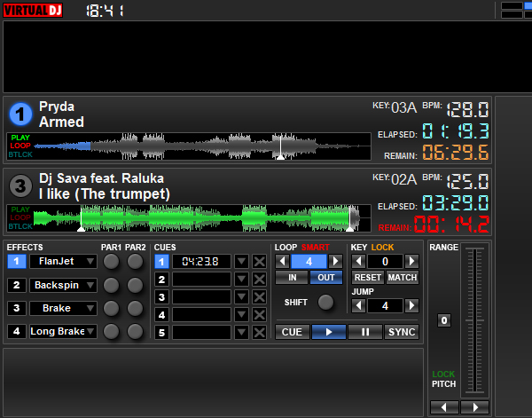Click RESET key button
Viewport: 532px width, 418px height.
tap(368, 278)
